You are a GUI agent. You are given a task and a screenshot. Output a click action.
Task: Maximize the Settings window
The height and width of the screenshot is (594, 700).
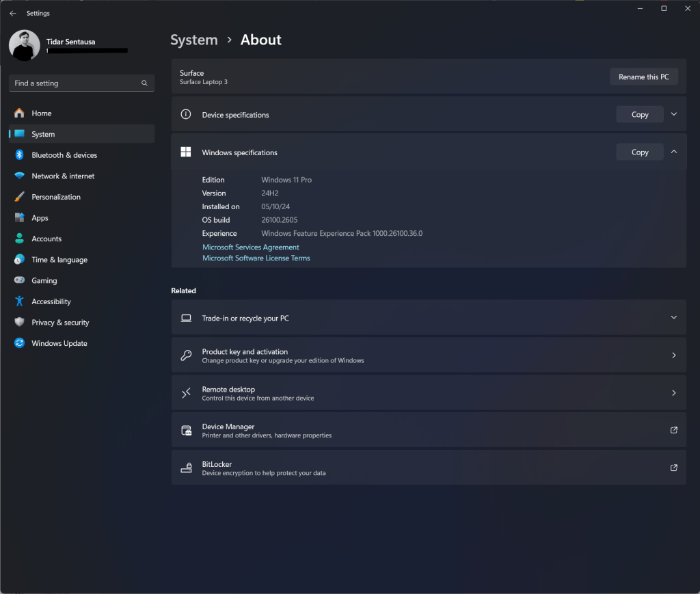tap(664, 8)
